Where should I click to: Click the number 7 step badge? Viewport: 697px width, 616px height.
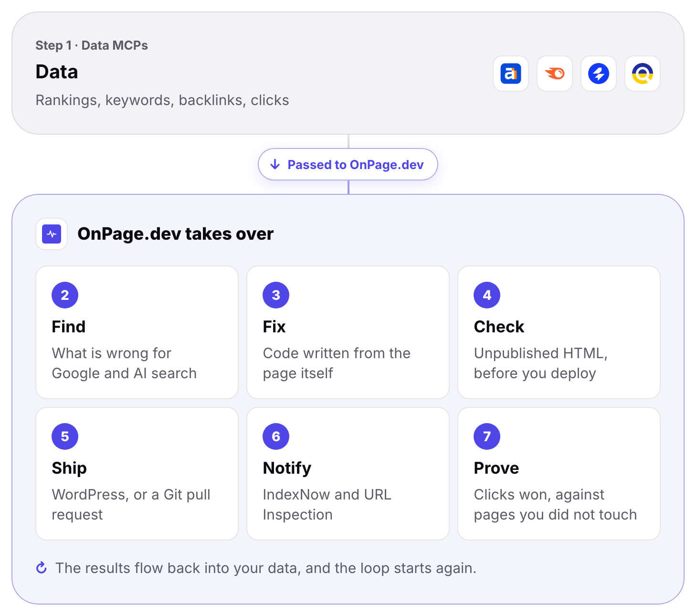coord(487,436)
